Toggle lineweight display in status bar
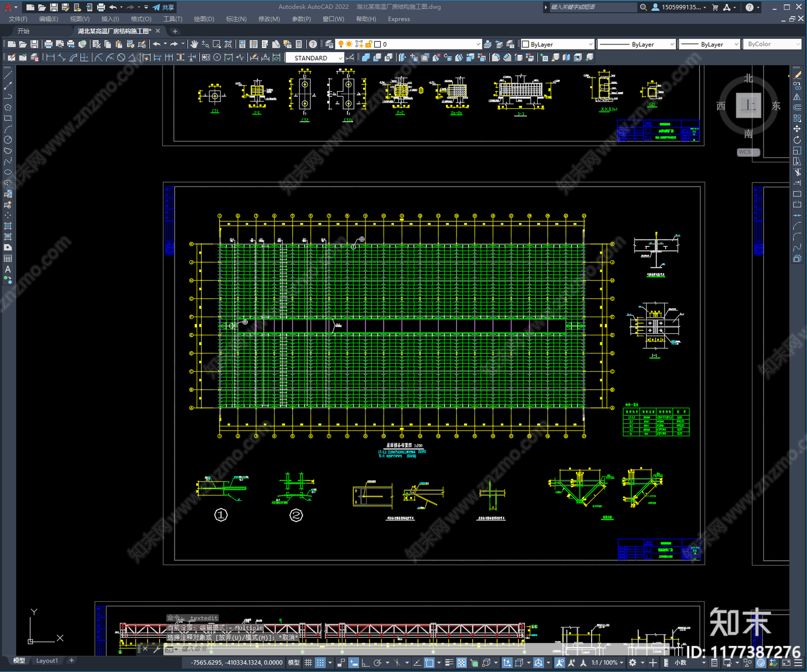The height and width of the screenshot is (672, 807). (x=449, y=662)
